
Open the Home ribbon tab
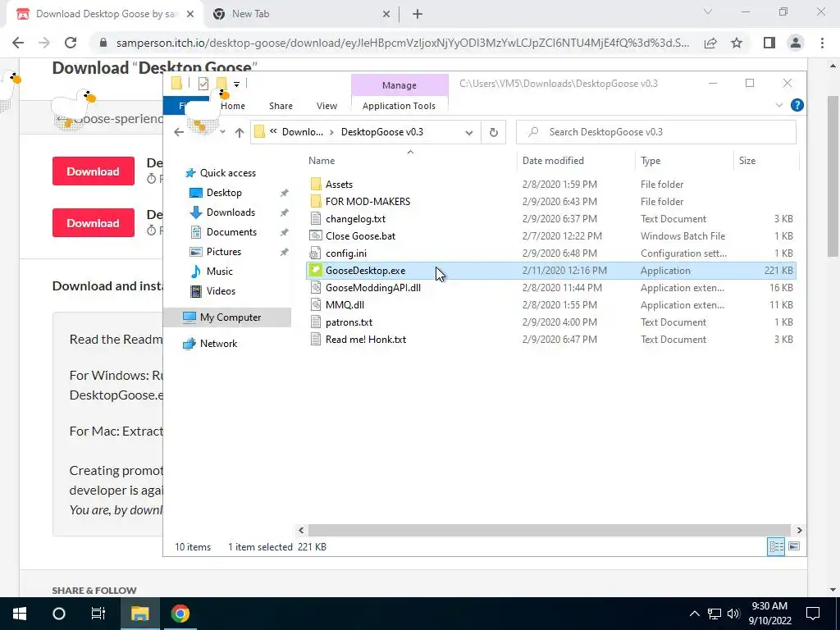(232, 106)
